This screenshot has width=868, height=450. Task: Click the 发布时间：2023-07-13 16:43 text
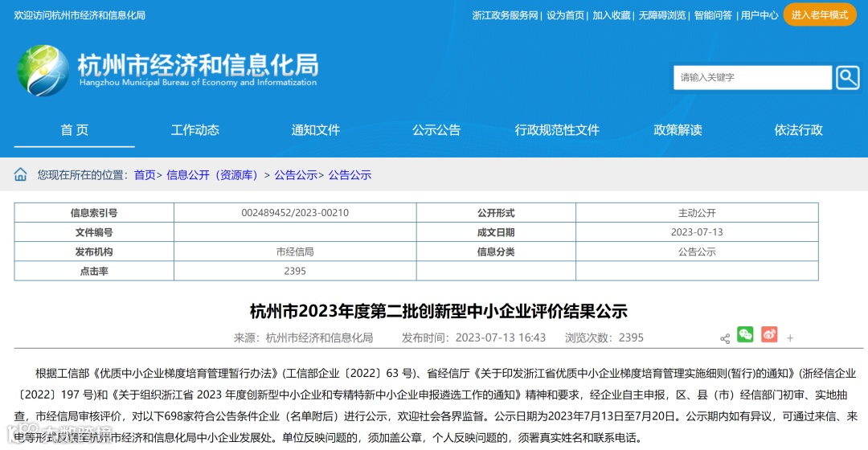point(473,337)
